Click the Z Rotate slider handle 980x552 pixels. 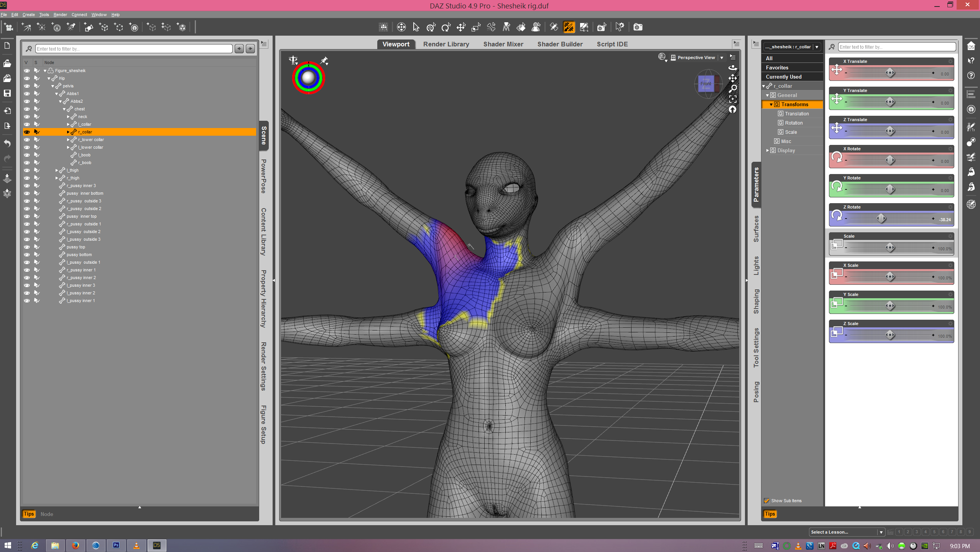pos(881,219)
